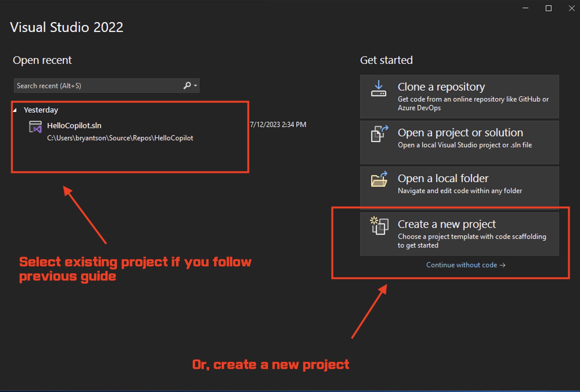Click the Yesterday group heading

click(x=41, y=110)
